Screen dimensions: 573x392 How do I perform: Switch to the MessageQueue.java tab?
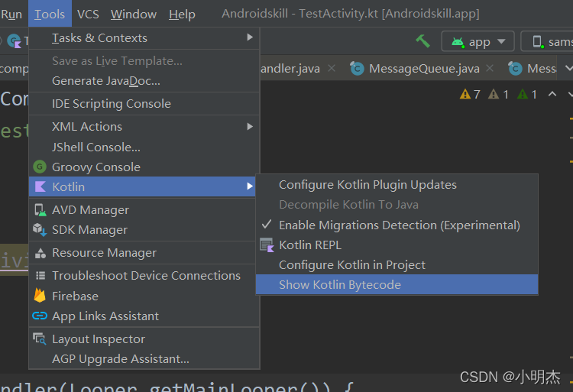pos(424,68)
